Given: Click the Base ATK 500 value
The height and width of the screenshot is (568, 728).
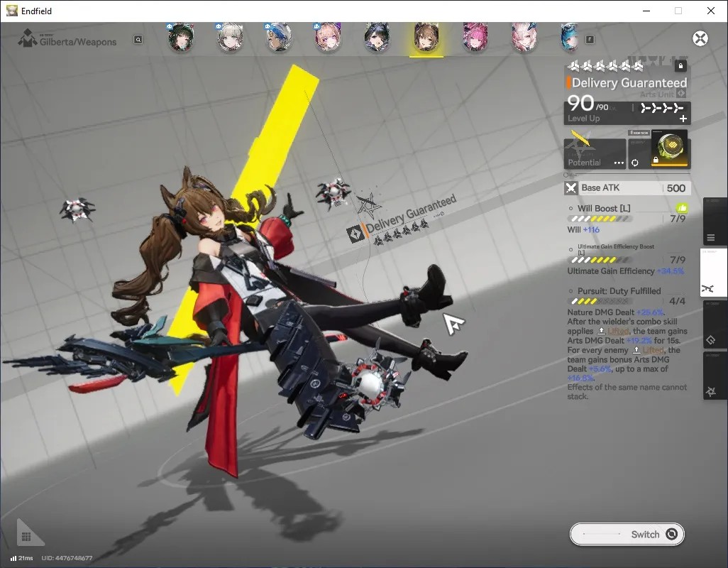Looking at the screenshot, I should click(676, 188).
